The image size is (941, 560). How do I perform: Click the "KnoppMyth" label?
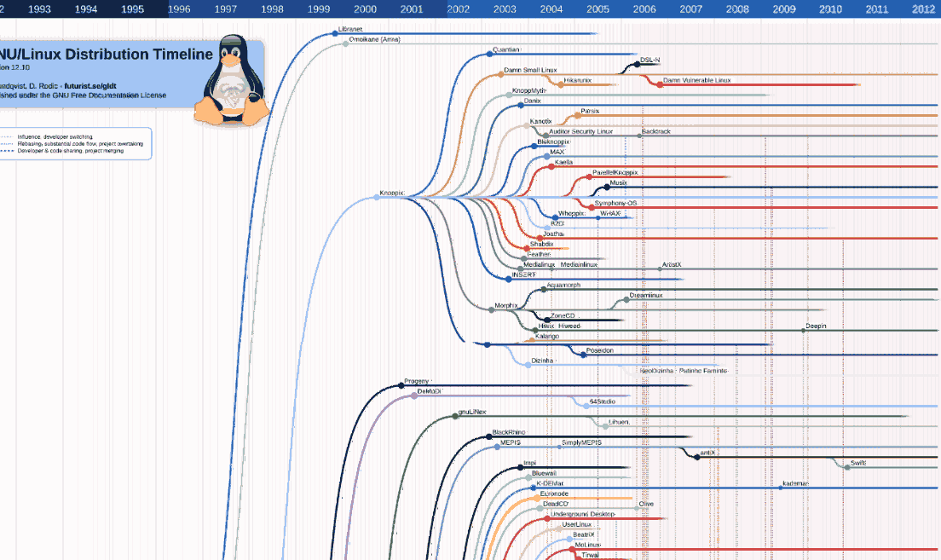pos(528,90)
